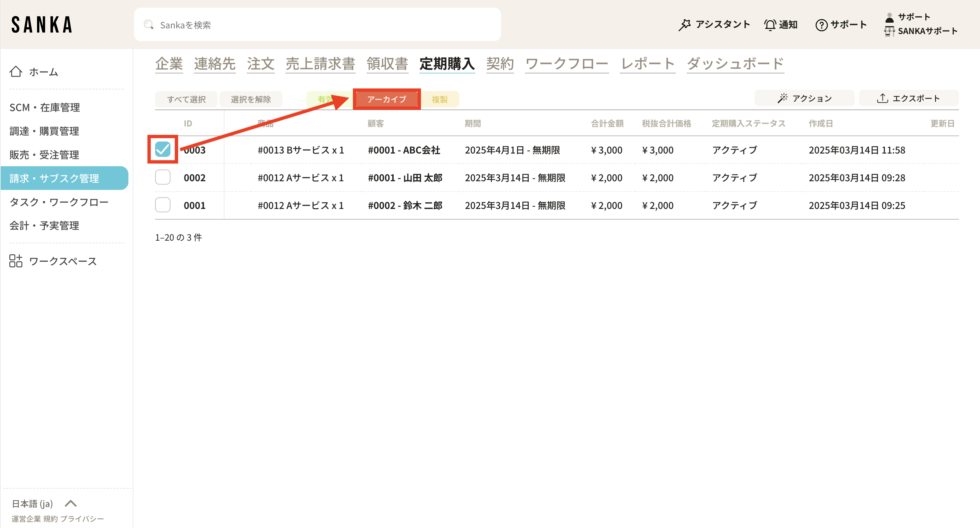The image size is (980, 528).
Task: Click the notification bell icon
Action: 770,25
